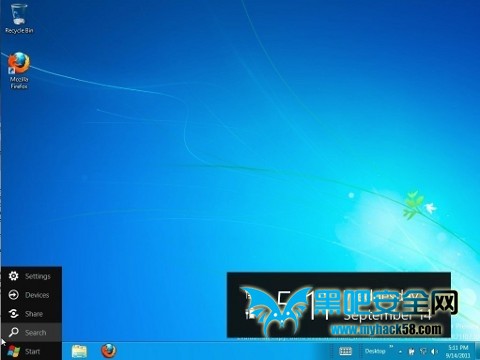The height and width of the screenshot is (360, 480).
Task: Click the volume speaker tray icon
Action: point(434,351)
